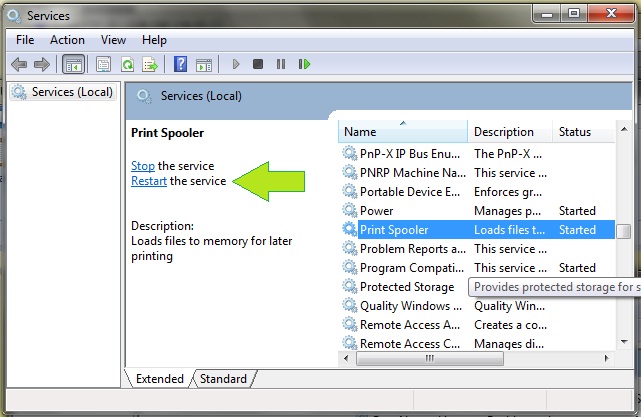Image resolution: width=641 pixels, height=417 pixels.
Task: Open Properties via toolbar icon
Action: [x=103, y=64]
